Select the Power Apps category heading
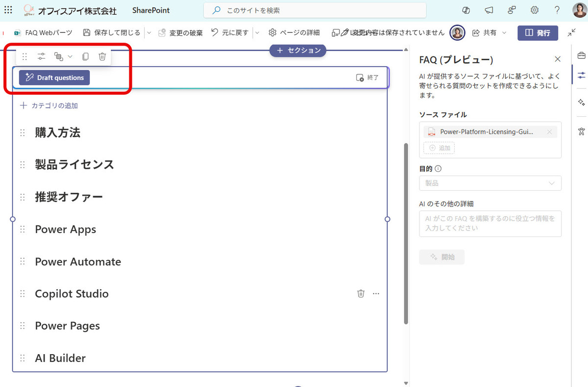Image resolution: width=588 pixels, height=387 pixels. click(66, 230)
